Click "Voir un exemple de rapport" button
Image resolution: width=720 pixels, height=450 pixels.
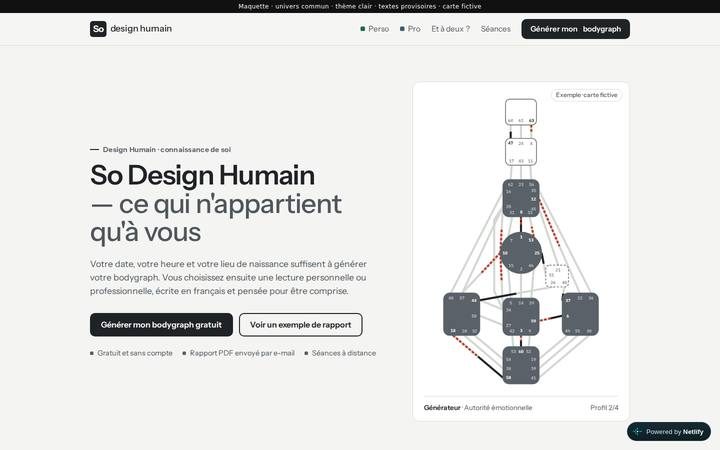300,325
